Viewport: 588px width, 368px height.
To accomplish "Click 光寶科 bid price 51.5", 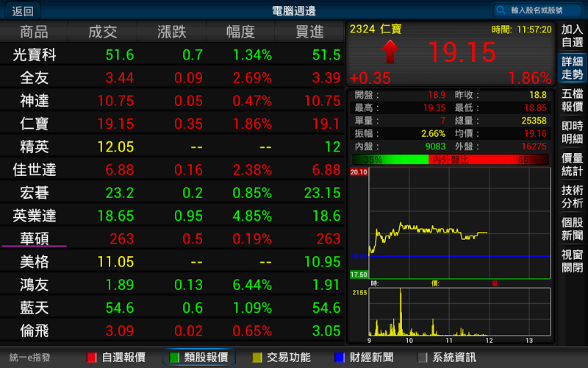I will point(326,55).
